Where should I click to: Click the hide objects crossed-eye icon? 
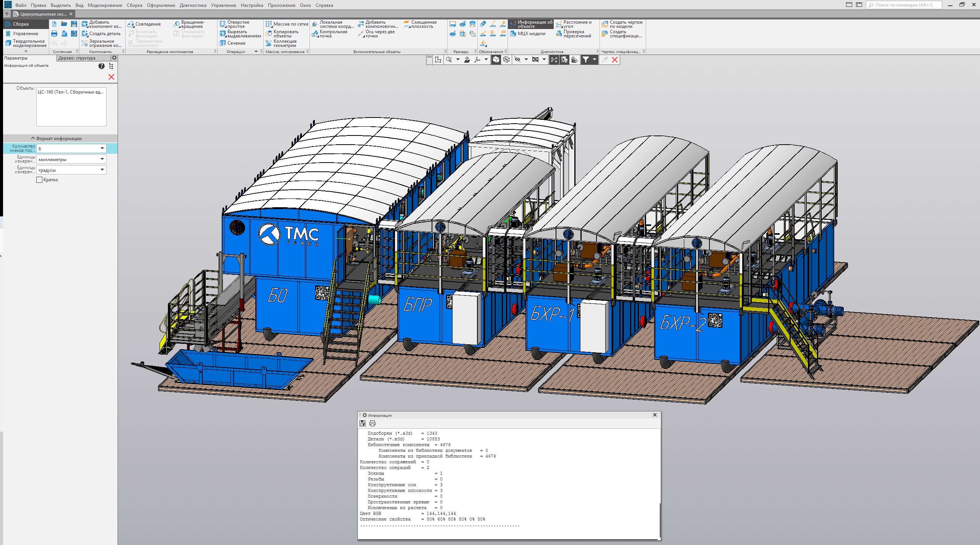pyautogui.click(x=517, y=60)
